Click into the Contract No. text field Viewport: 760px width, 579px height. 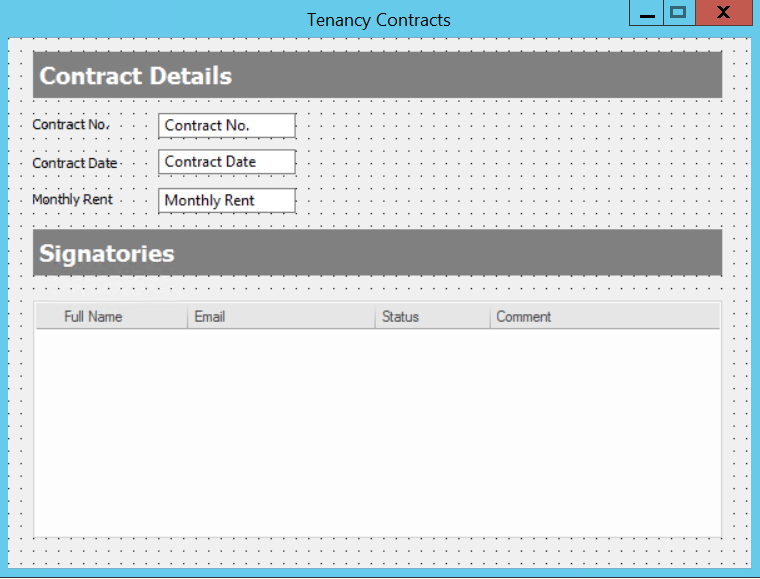click(x=227, y=125)
